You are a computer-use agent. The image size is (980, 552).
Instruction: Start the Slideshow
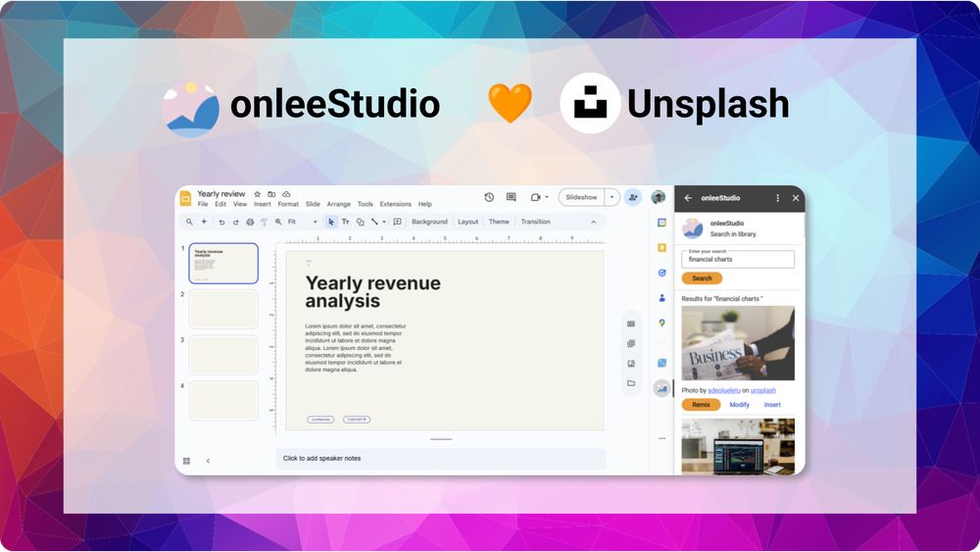pos(581,197)
